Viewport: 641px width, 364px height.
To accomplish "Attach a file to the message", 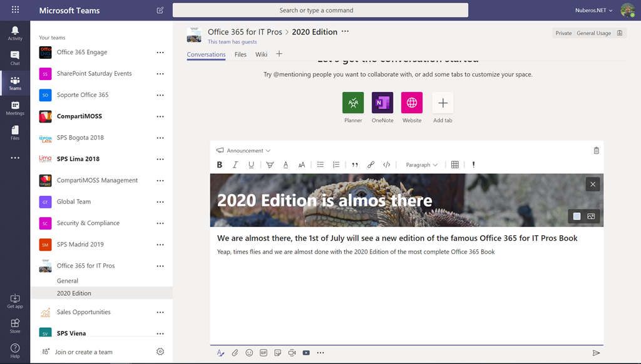I will 235,353.
